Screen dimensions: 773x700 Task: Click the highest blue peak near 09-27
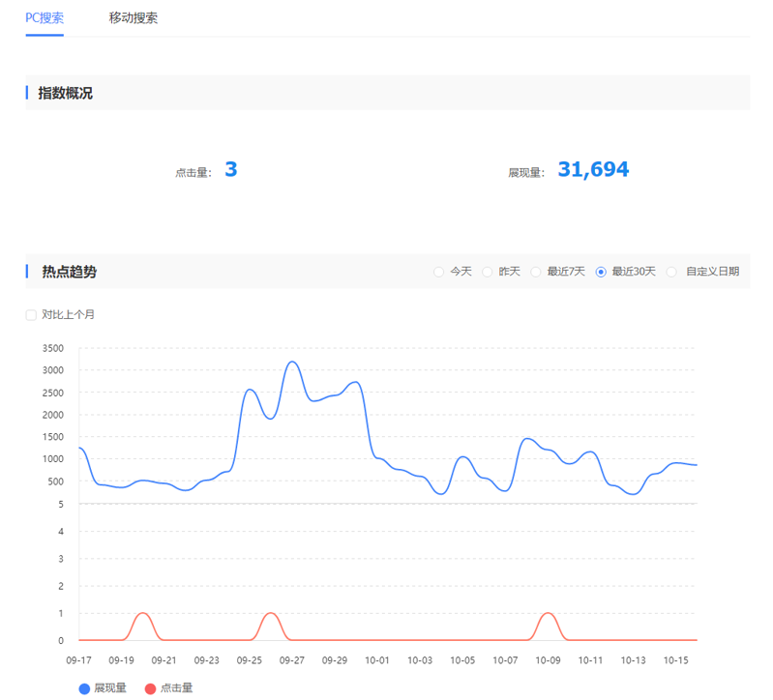pos(292,363)
